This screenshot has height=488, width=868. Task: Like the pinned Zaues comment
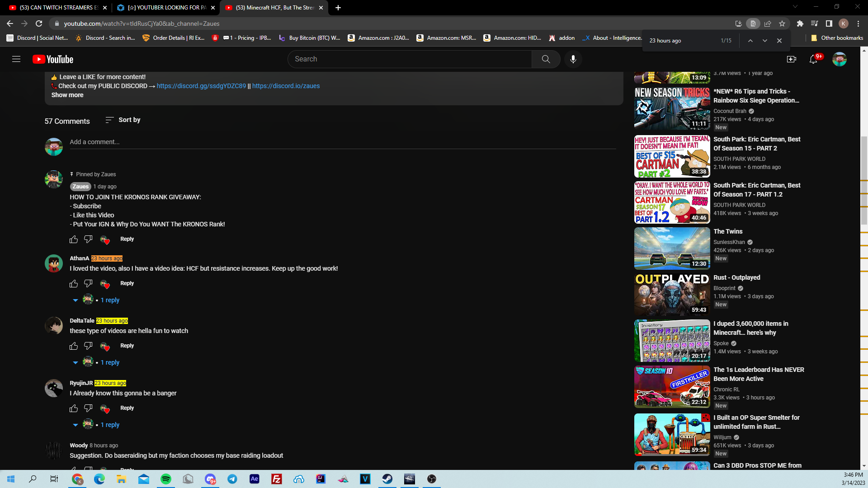pyautogui.click(x=74, y=239)
